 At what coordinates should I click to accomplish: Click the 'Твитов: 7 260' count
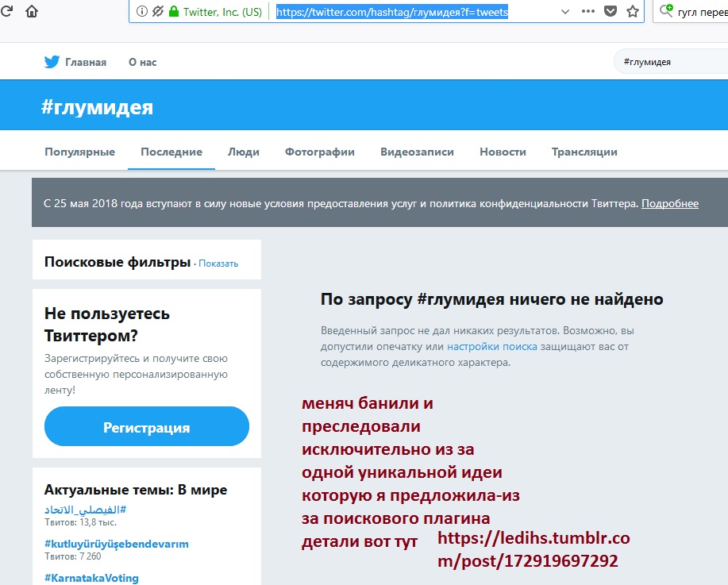73,556
